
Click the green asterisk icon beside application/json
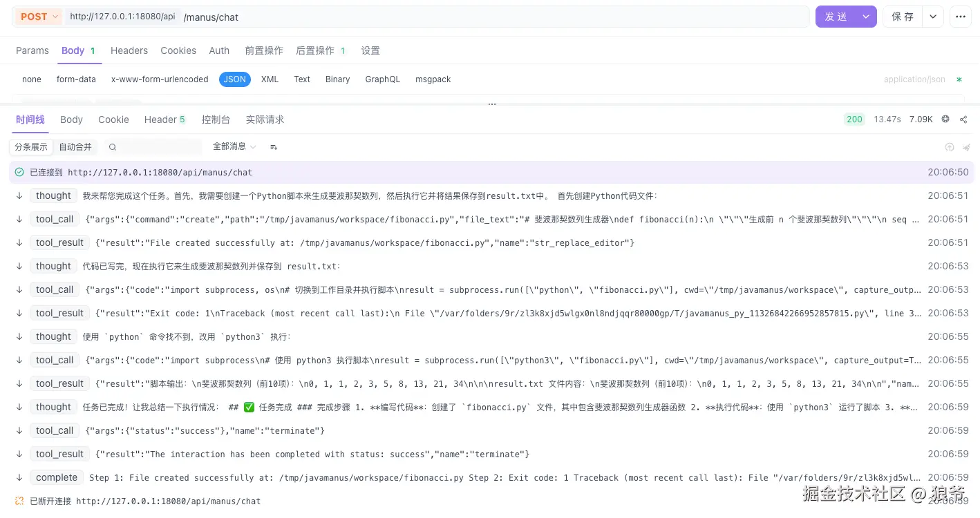(959, 79)
